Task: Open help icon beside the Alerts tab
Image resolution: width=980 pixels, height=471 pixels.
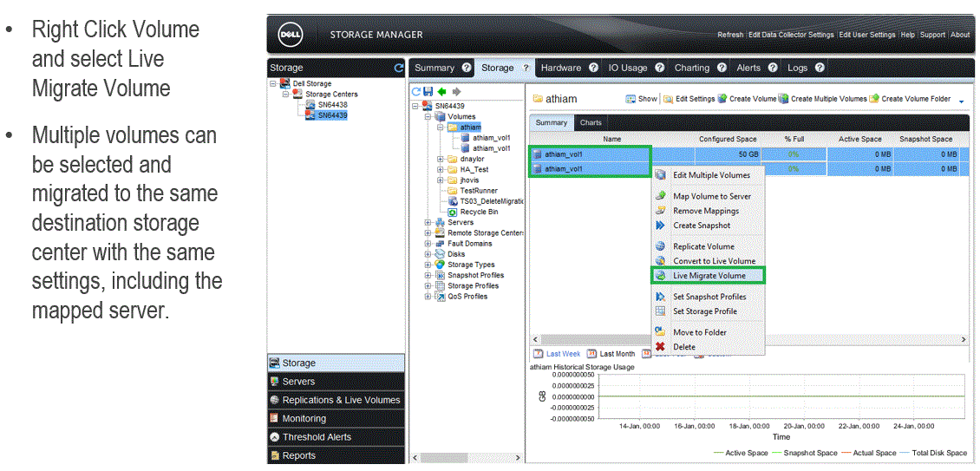Action: [x=773, y=68]
